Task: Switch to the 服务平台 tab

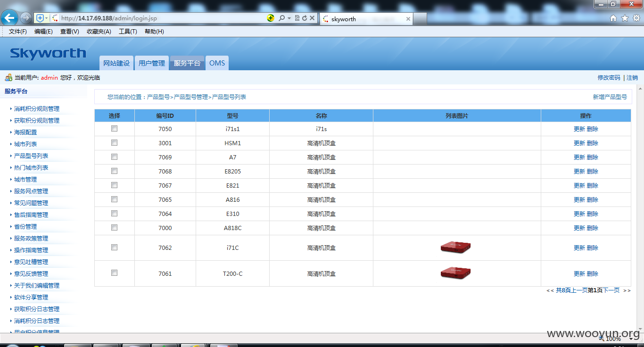Action: pyautogui.click(x=187, y=63)
